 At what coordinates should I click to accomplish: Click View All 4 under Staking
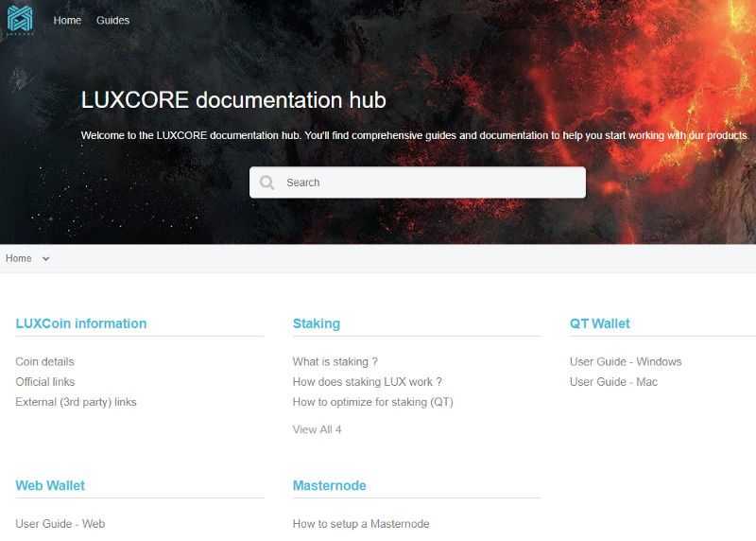point(317,429)
